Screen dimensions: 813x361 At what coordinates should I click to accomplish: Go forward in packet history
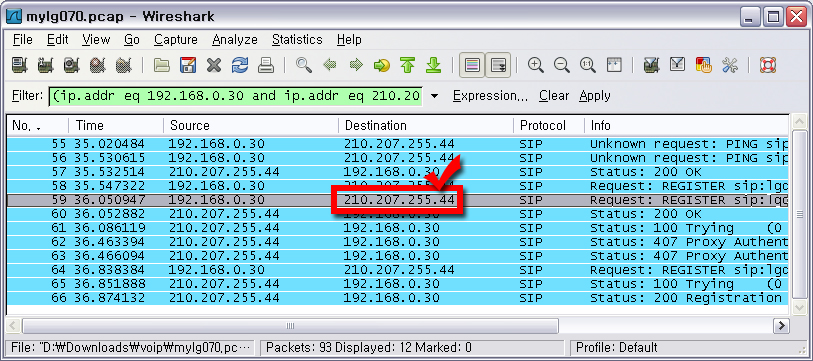[356, 65]
